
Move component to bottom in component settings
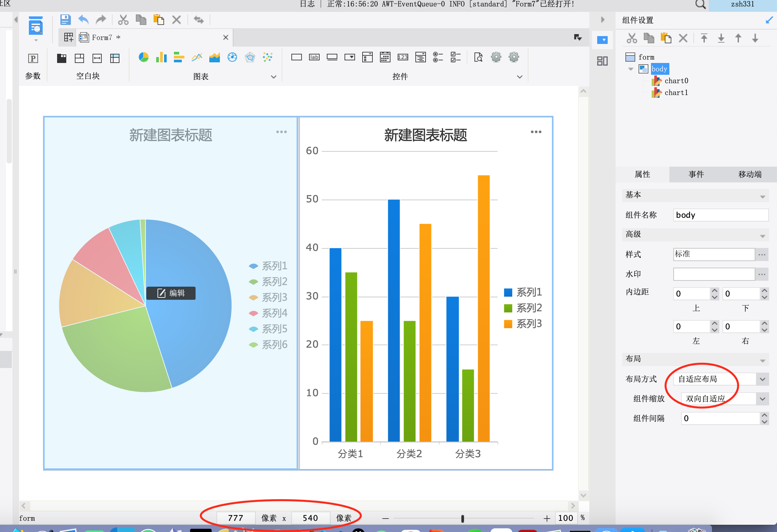[x=721, y=38]
